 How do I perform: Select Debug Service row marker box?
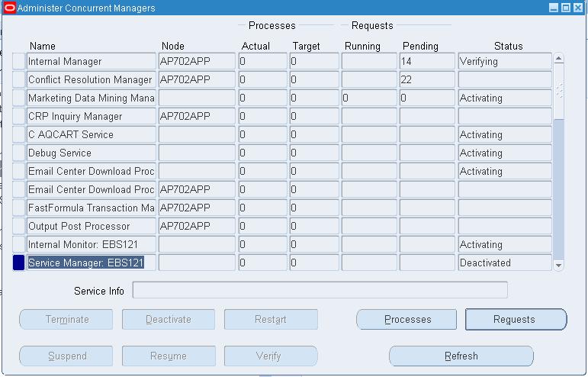click(19, 153)
